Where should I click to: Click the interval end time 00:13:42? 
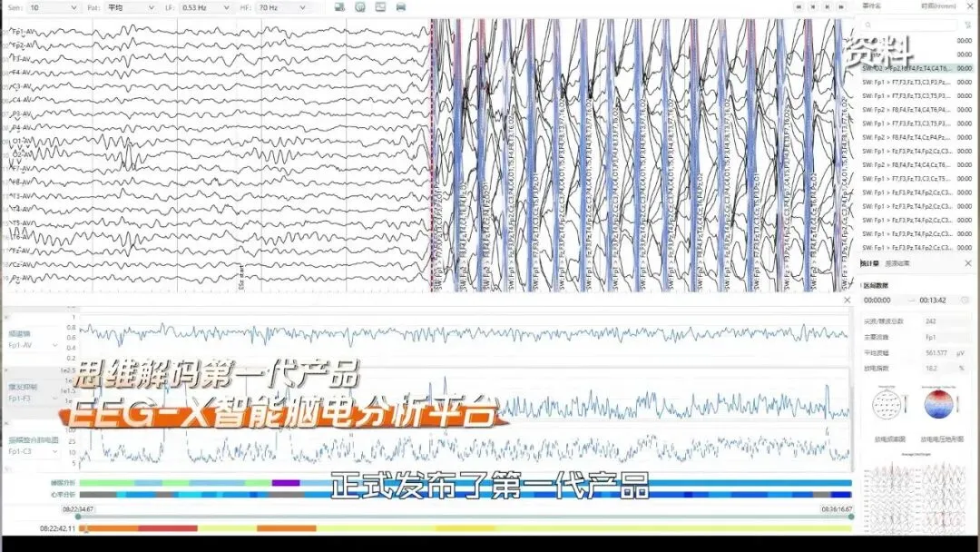[x=933, y=301]
